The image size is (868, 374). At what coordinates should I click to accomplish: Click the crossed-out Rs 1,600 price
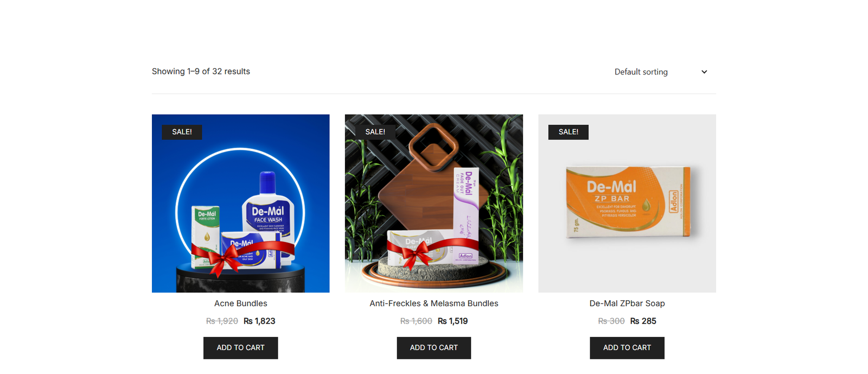[x=416, y=321]
